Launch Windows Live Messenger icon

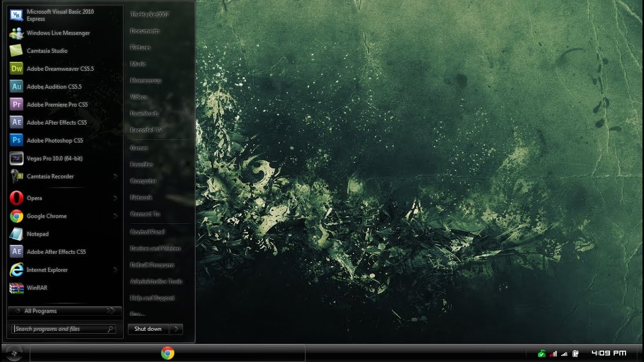pos(17,33)
